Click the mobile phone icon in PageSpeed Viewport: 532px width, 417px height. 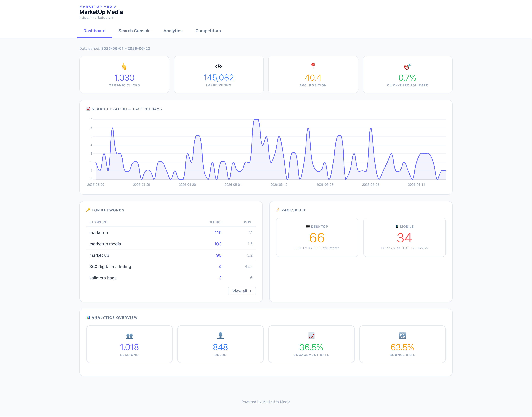397,227
